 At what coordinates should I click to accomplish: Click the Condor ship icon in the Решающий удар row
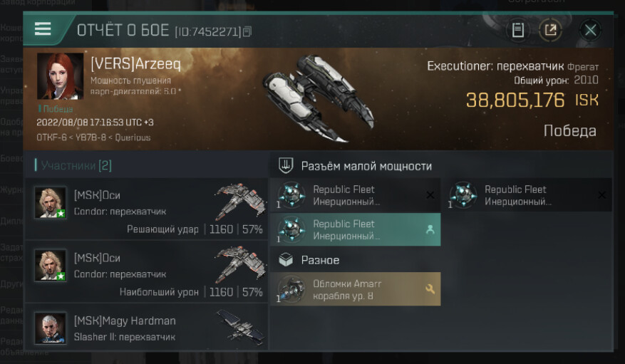click(240, 200)
